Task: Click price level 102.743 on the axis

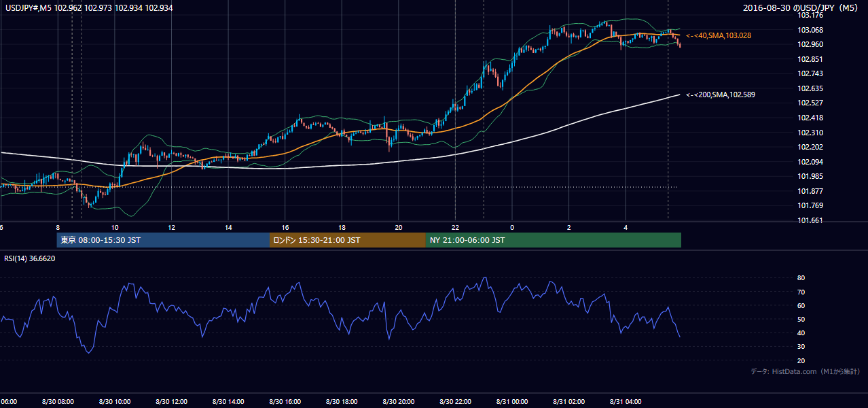Action: 810,74
